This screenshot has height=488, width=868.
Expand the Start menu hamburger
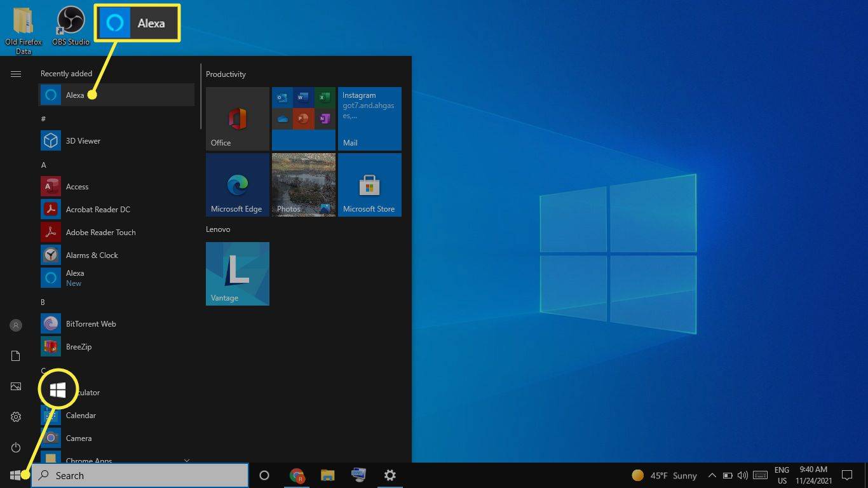[16, 74]
